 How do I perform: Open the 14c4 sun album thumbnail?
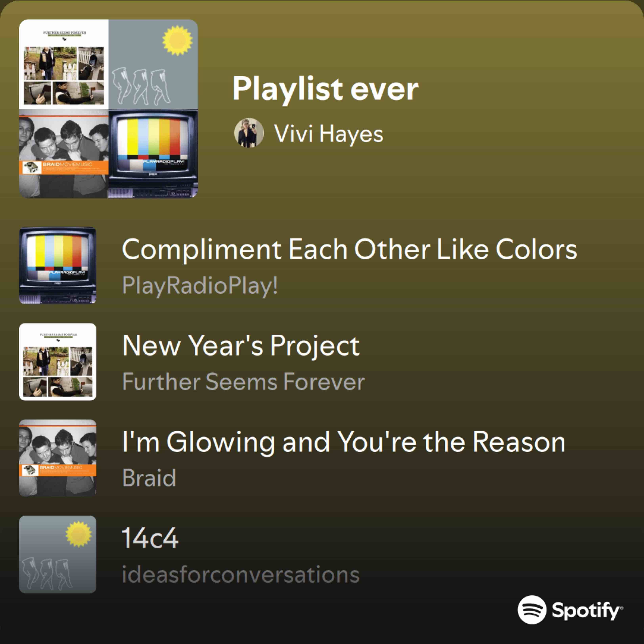tap(58, 554)
